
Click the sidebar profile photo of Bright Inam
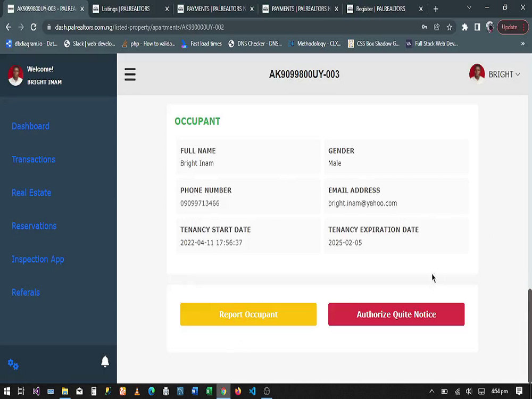tap(15, 76)
